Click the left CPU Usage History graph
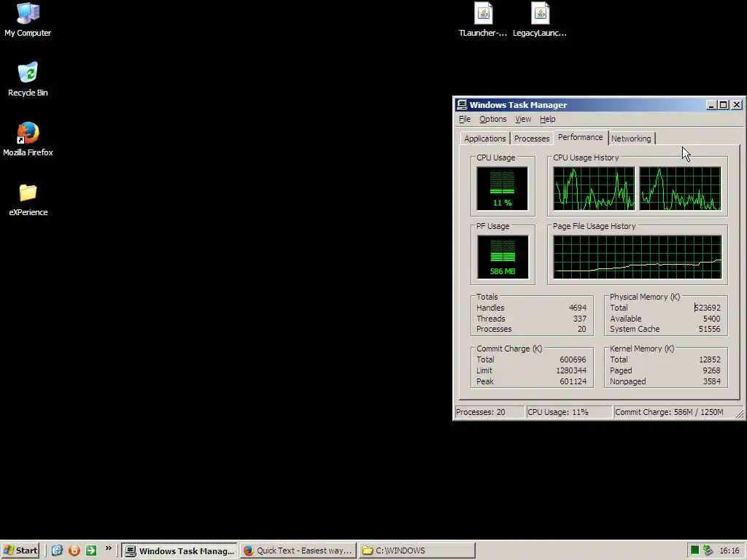Viewport: 747px width, 560px height. pyautogui.click(x=594, y=189)
